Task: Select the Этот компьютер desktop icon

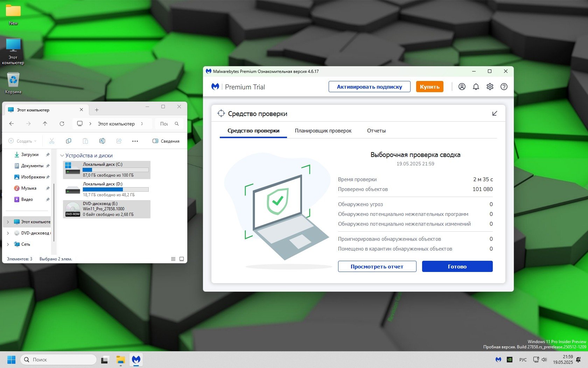Action: [x=13, y=52]
